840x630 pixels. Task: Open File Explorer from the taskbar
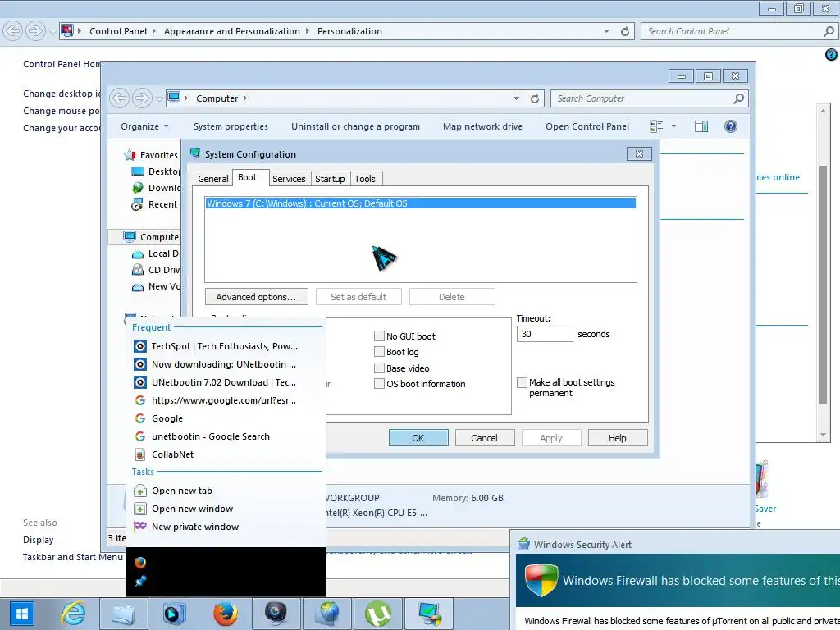pos(123,614)
